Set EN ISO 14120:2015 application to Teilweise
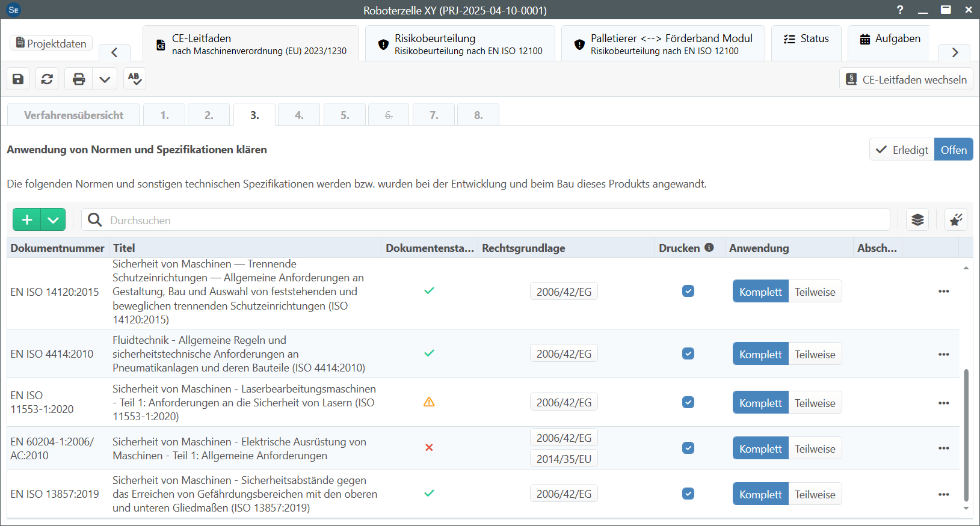 815,292
